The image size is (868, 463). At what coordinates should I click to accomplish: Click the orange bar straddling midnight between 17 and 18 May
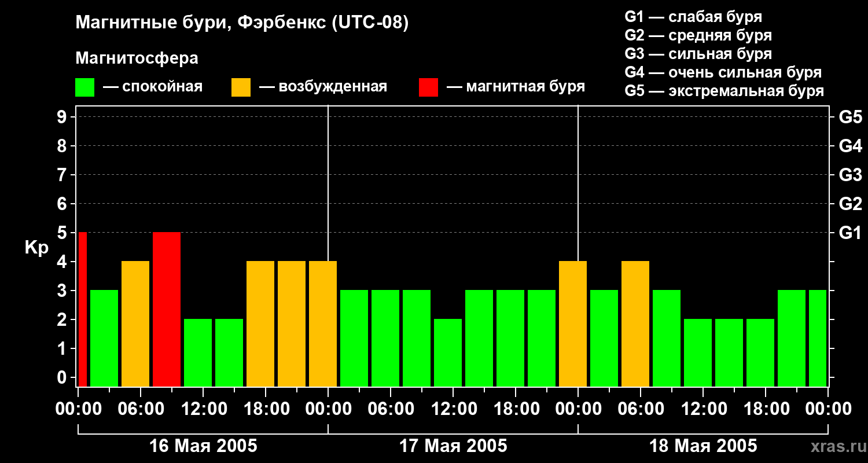(573, 324)
